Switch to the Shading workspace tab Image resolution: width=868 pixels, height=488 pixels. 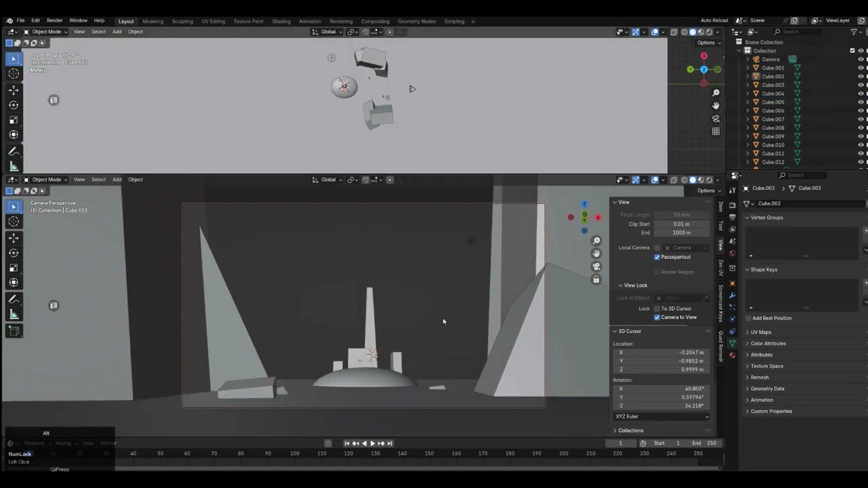pos(281,21)
